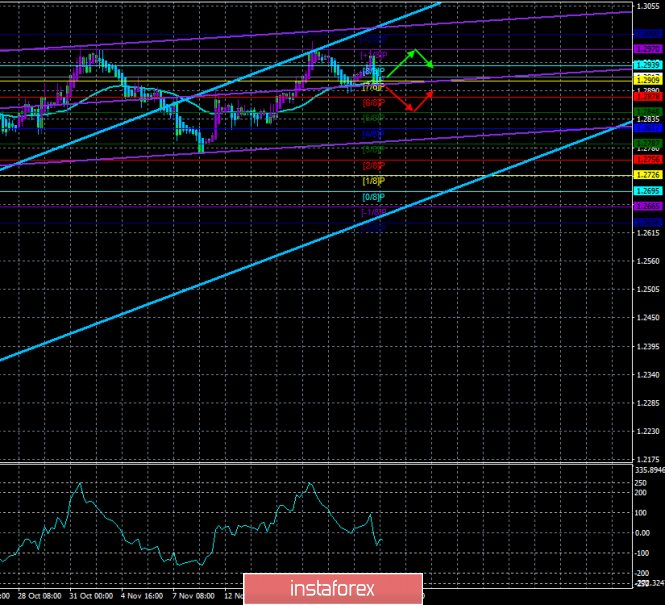Click the red [6/8]P Murray level label
Screen dimensions: 665x605
pyautogui.click(x=373, y=102)
